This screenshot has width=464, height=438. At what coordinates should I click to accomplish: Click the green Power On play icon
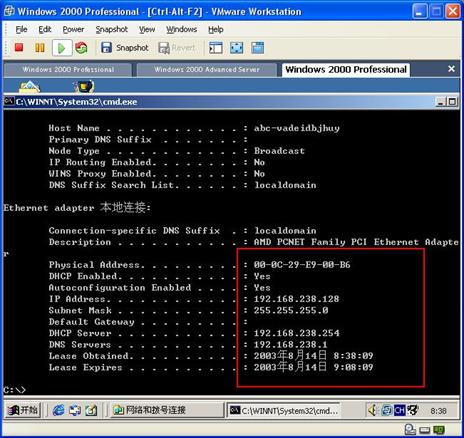pyautogui.click(x=62, y=48)
